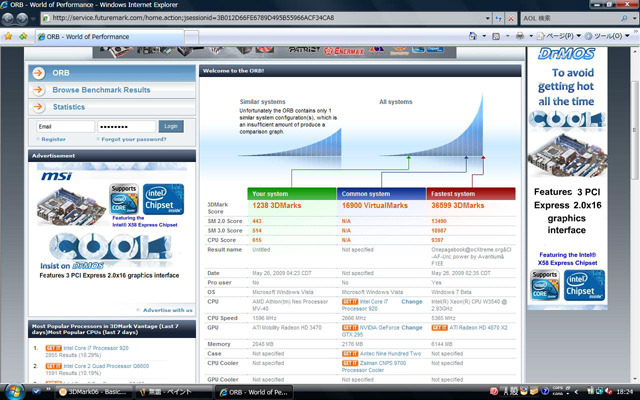The image size is (640, 400).
Task: Click the Home icon in command bar
Action: tap(473, 36)
